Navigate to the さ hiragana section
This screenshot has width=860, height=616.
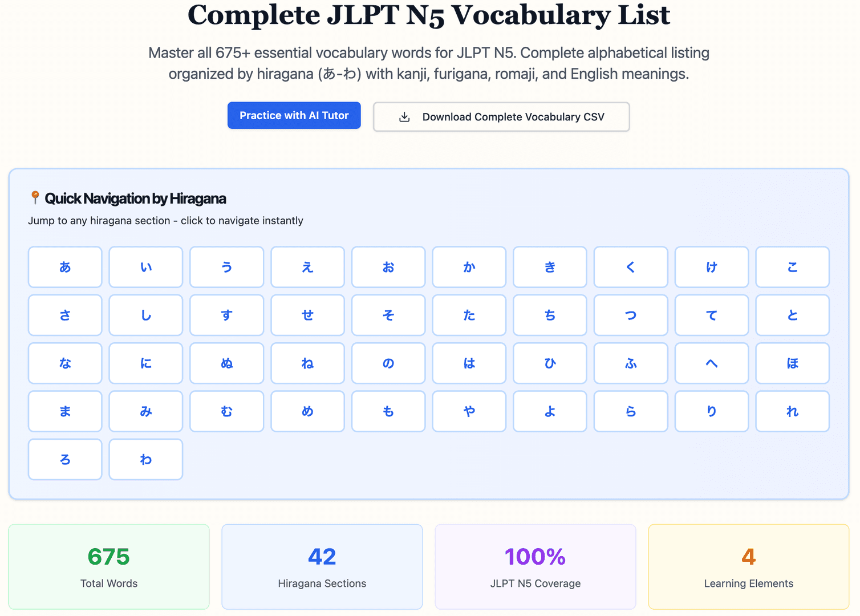(65, 315)
